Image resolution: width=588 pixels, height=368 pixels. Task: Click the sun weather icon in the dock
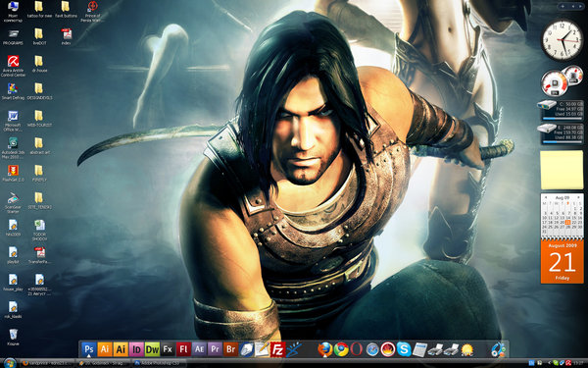[x=466, y=349]
